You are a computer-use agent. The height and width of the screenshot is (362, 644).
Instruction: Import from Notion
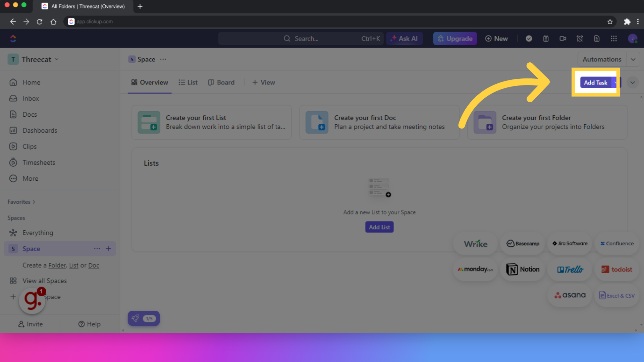523,269
